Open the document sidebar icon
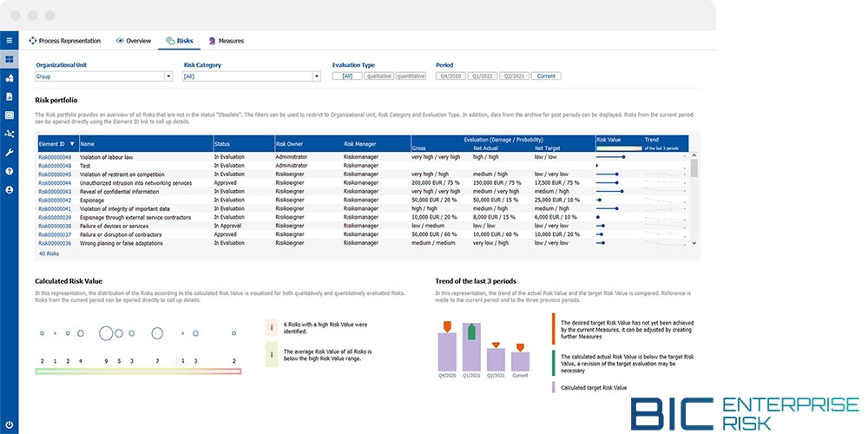Screen dimensions: 868x434 tap(9, 96)
